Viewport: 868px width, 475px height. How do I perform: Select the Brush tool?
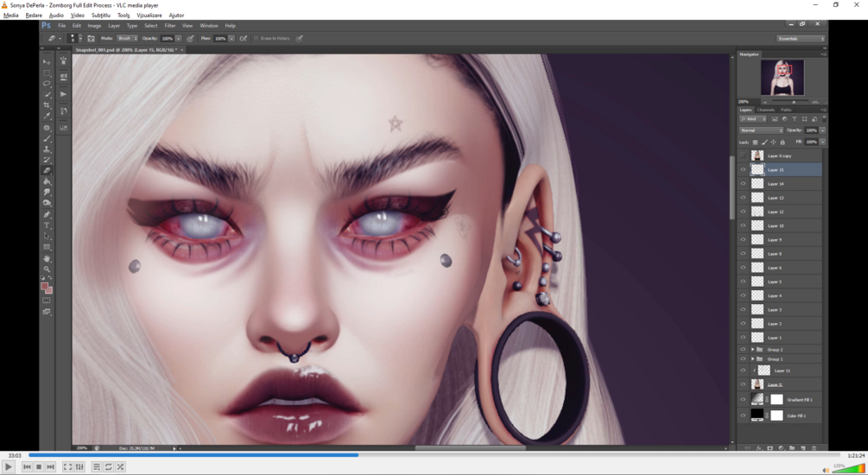click(47, 138)
